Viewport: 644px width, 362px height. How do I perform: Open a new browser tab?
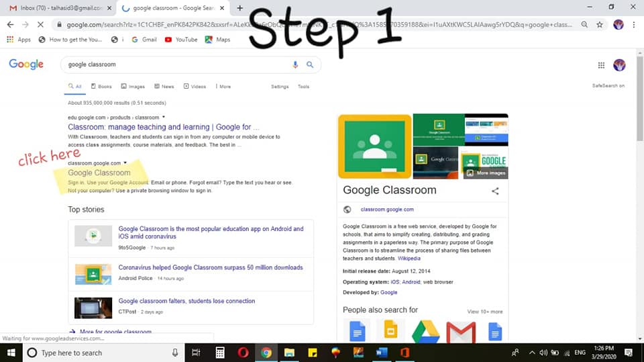click(x=240, y=8)
